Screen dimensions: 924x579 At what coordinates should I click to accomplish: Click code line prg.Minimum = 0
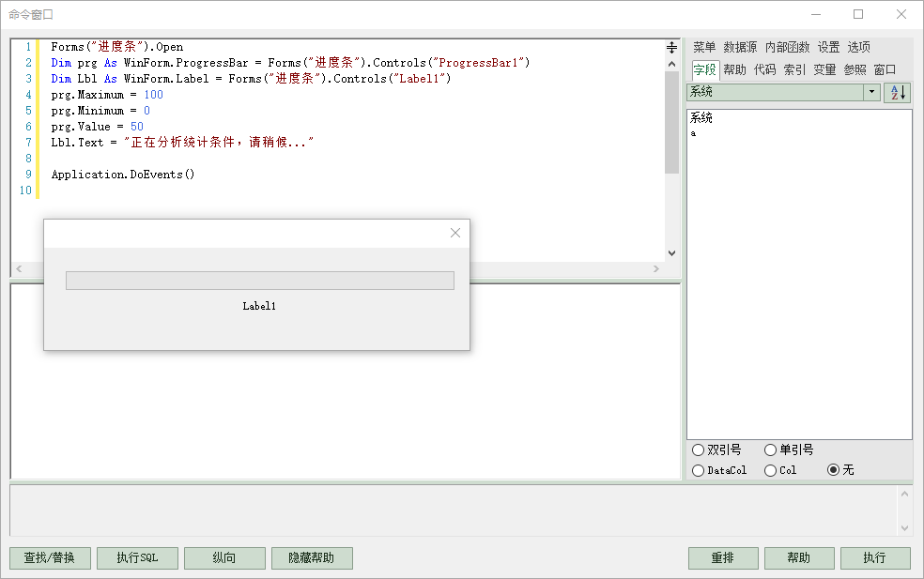tap(100, 111)
